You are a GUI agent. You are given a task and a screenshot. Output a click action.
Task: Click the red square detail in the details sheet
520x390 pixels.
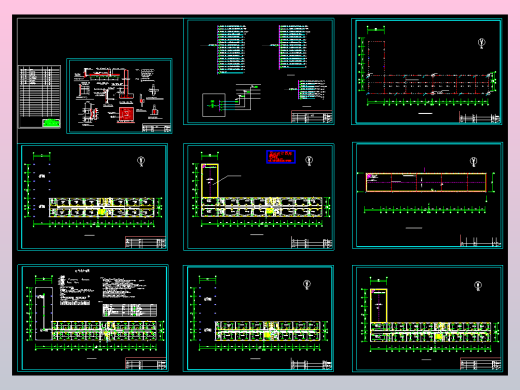127,114
